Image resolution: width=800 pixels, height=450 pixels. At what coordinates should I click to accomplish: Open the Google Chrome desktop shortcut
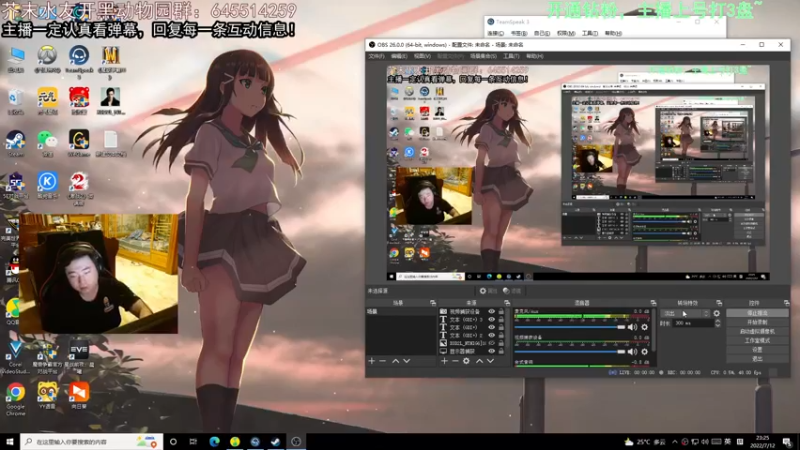pyautogui.click(x=15, y=399)
